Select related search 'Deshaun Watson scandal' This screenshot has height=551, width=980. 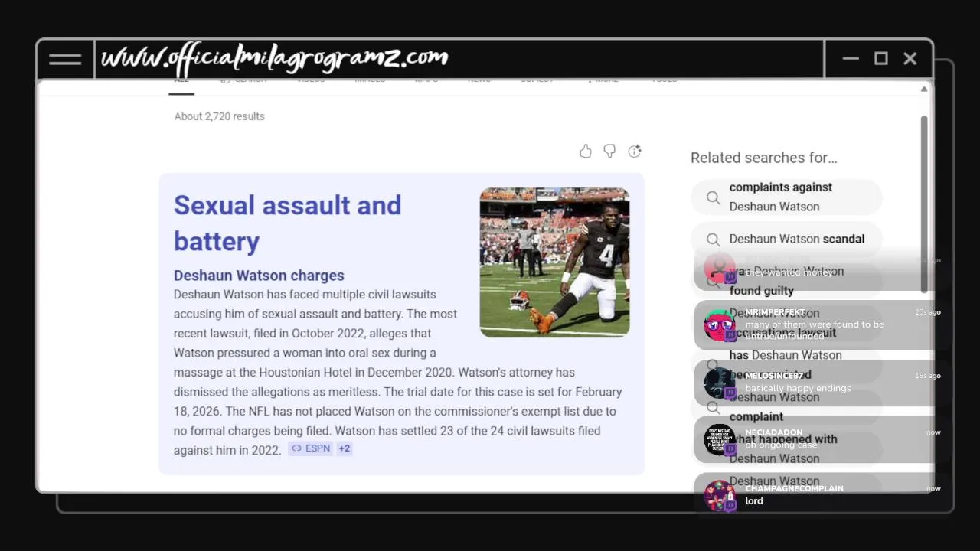(786, 239)
